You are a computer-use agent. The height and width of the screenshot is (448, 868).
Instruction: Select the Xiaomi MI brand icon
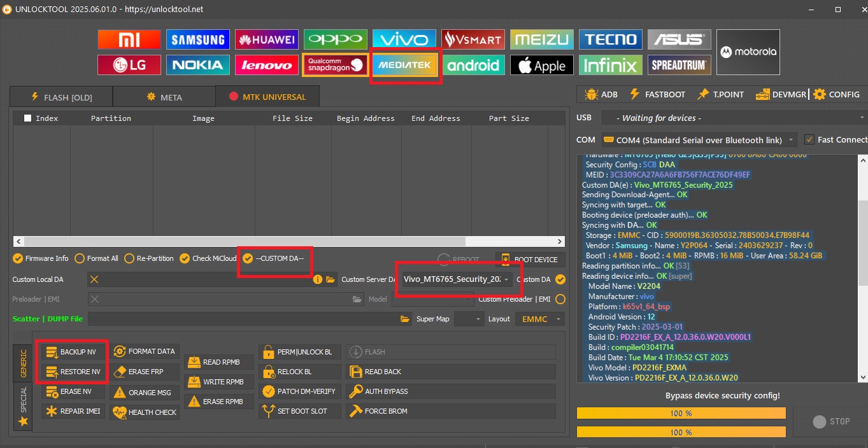click(x=128, y=39)
